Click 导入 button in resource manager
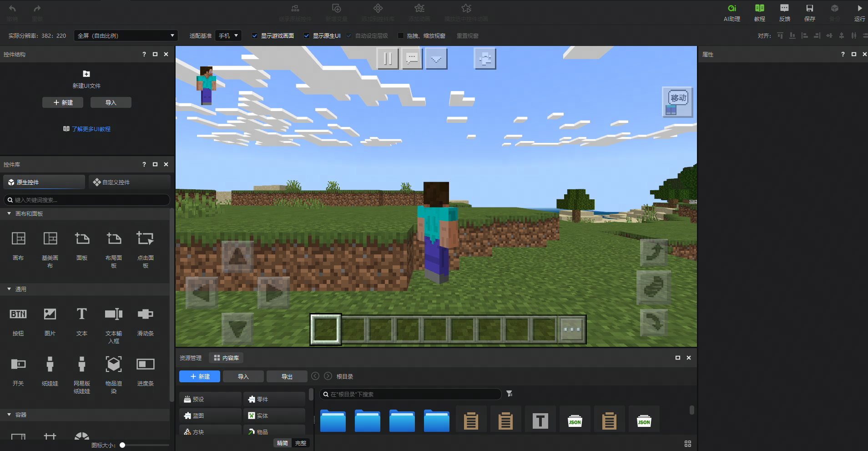This screenshot has width=868, height=451. pos(243,376)
